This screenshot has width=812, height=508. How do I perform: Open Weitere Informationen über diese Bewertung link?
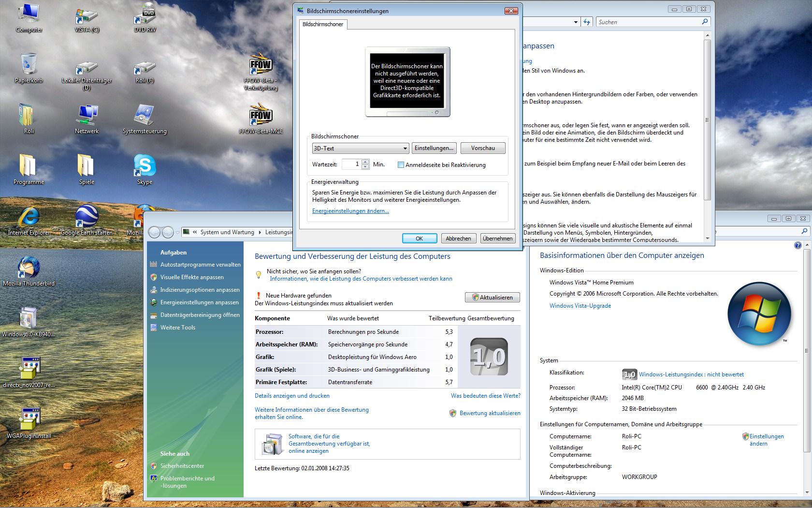[312, 413]
